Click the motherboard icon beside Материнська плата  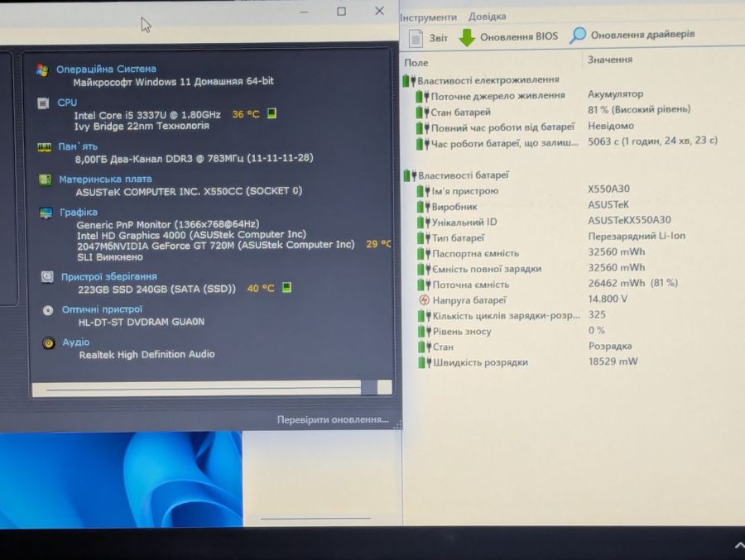(x=46, y=180)
